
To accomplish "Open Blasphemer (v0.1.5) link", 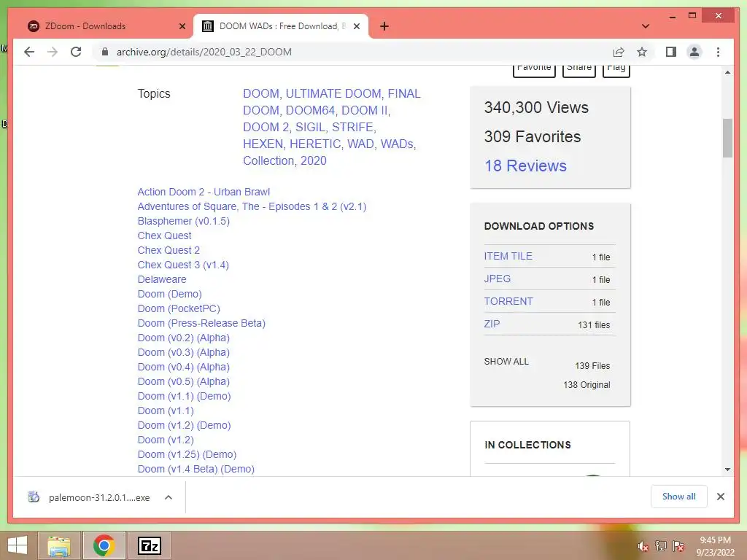I will click(183, 221).
